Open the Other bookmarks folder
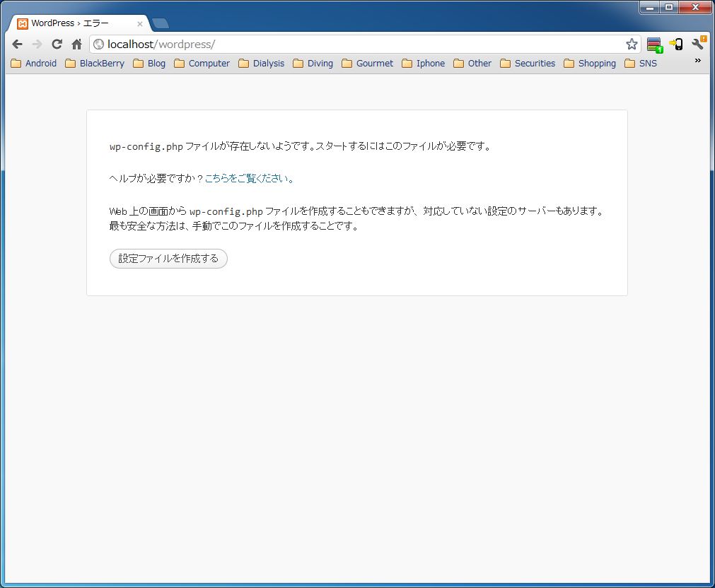Image resolution: width=715 pixels, height=588 pixels. (473, 64)
